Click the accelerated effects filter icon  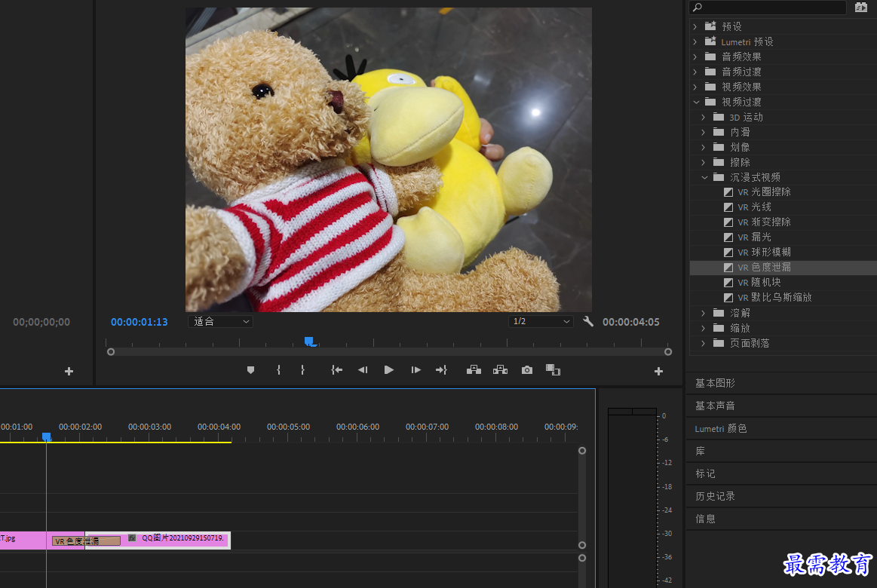[860, 8]
